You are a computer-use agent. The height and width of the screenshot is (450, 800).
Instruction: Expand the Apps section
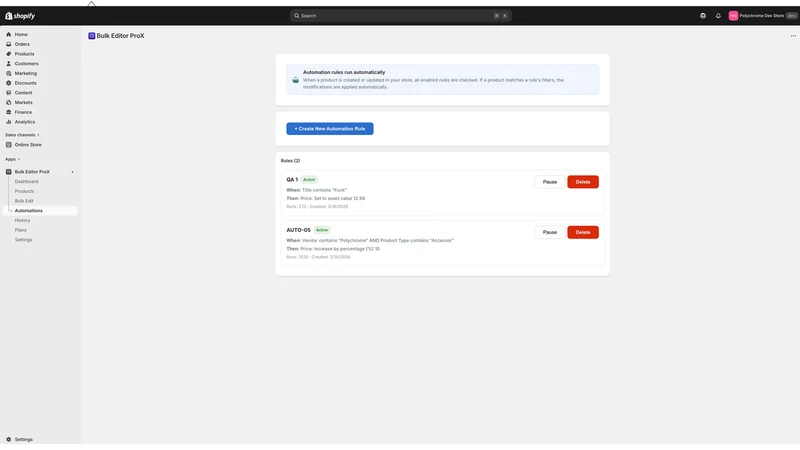pos(12,159)
